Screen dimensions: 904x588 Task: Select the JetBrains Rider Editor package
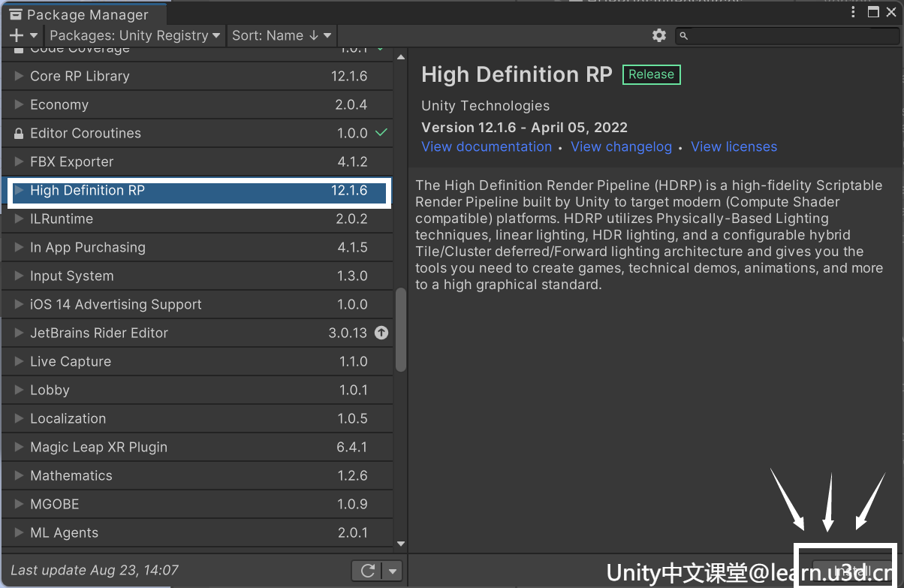(x=197, y=333)
